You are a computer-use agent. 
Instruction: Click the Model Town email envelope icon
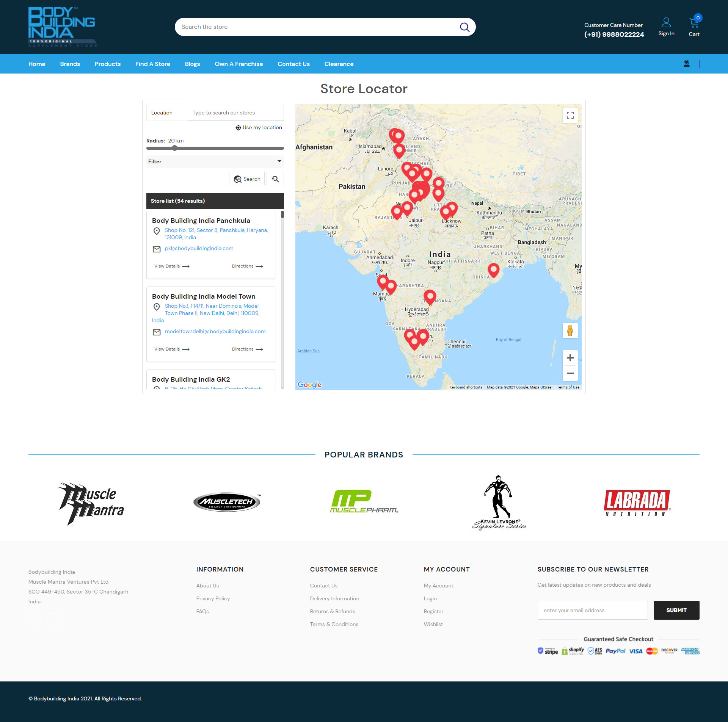[157, 332]
